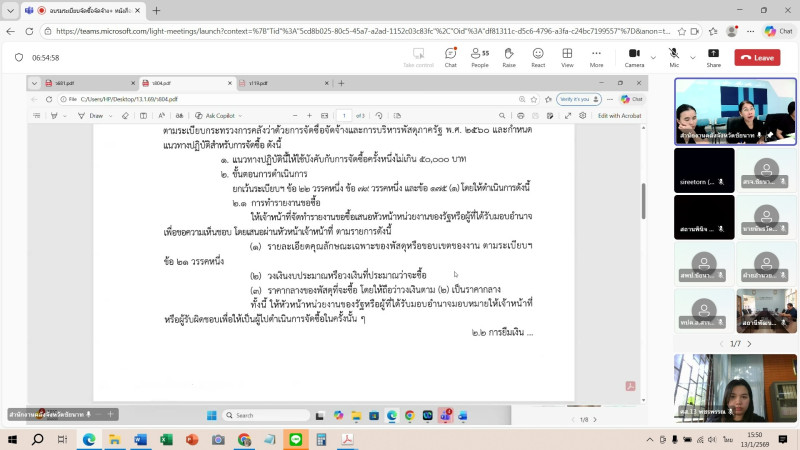
Task: Change meeting layout with View icon
Action: click(x=567, y=57)
